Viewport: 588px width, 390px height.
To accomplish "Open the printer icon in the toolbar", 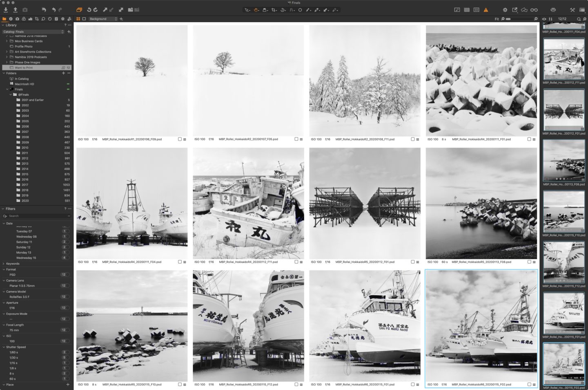I will pos(553,10).
